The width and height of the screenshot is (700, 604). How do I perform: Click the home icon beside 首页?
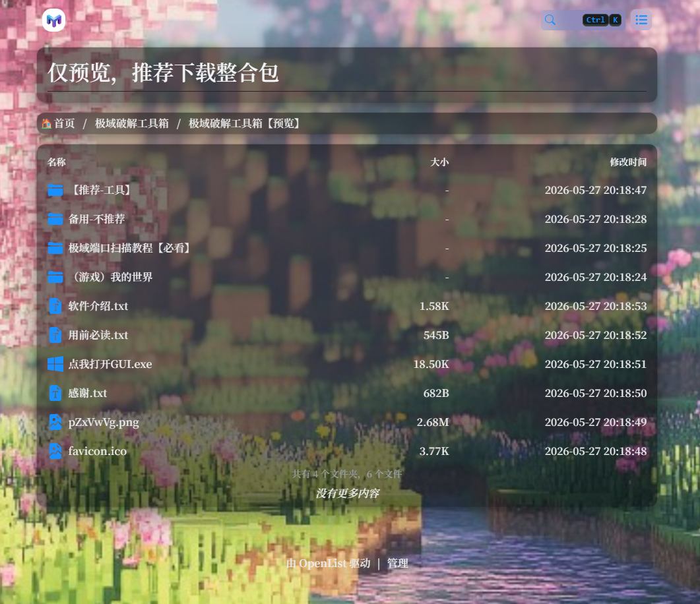click(x=46, y=123)
